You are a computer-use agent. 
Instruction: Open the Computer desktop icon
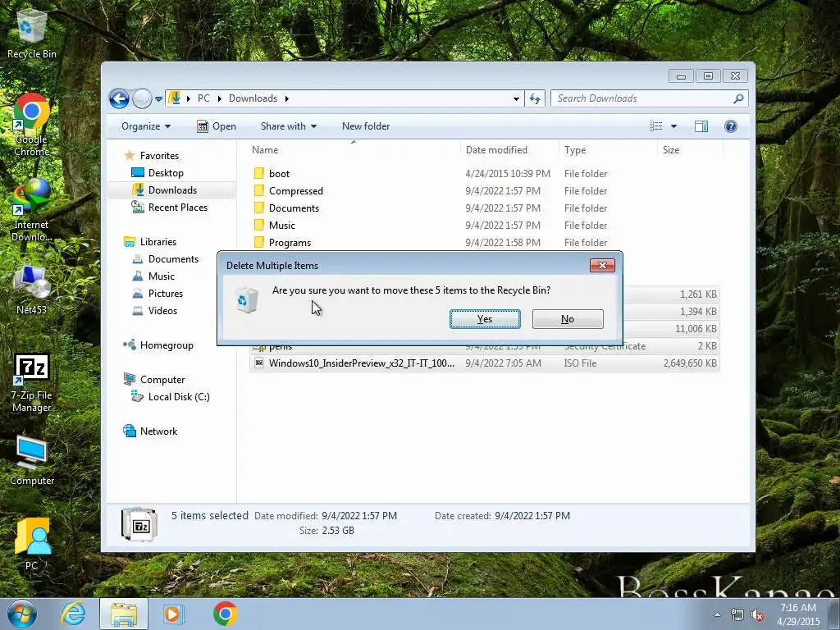click(32, 459)
